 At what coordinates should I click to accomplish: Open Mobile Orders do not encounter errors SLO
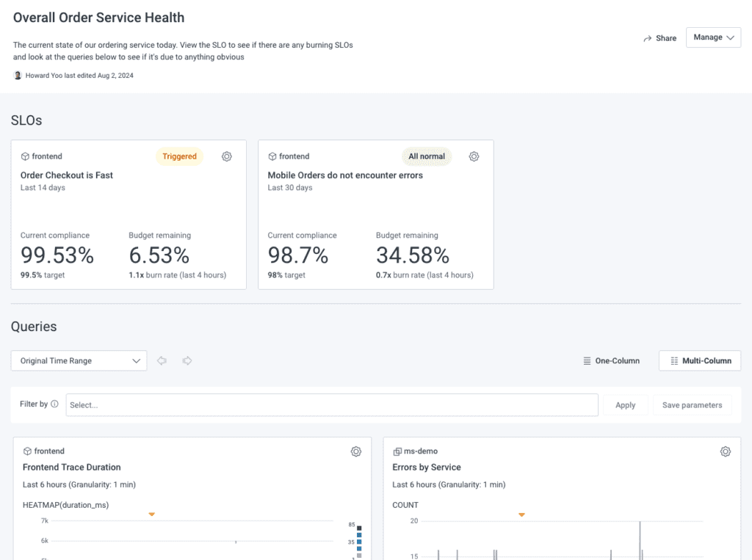click(x=345, y=175)
